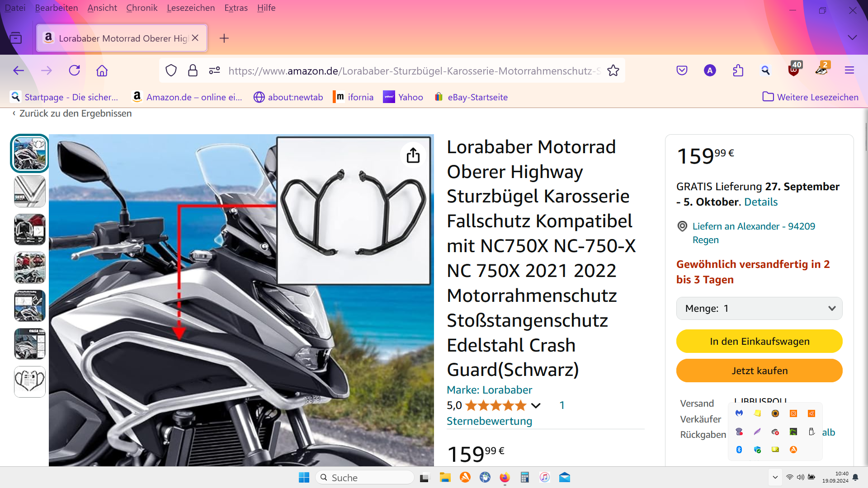Open the Yahoo bookmark
The image size is (868, 488).
click(403, 97)
